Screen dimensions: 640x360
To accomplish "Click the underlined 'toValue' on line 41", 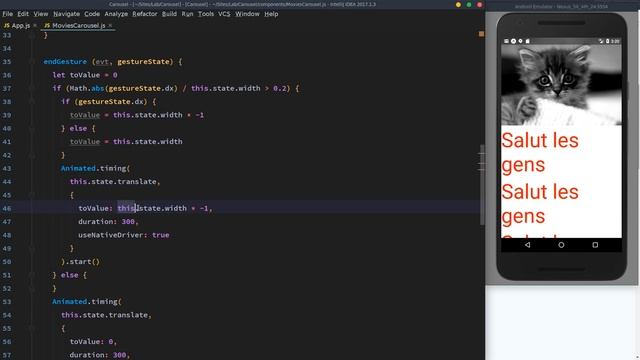I will 85,142.
